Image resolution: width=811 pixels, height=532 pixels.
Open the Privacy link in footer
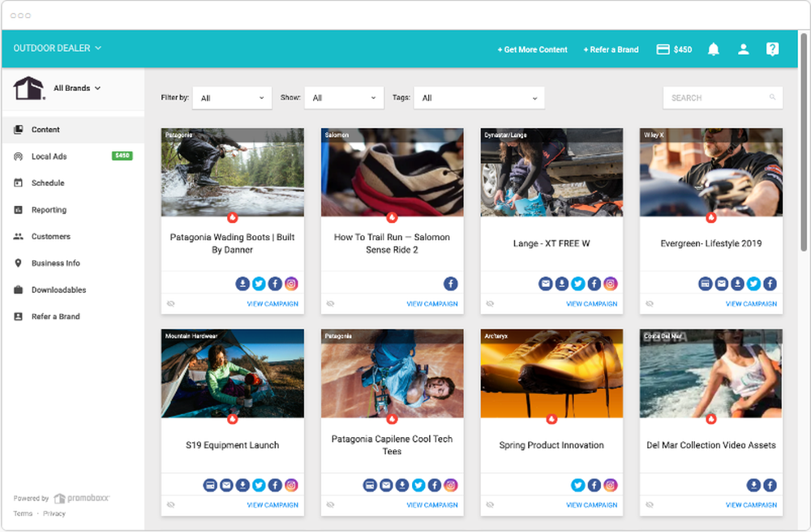pyautogui.click(x=54, y=513)
